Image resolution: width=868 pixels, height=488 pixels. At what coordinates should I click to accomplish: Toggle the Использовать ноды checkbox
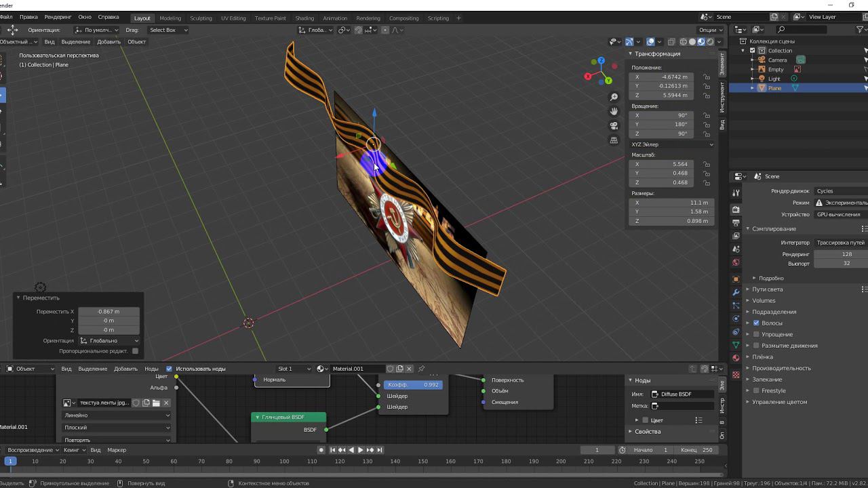pos(169,369)
